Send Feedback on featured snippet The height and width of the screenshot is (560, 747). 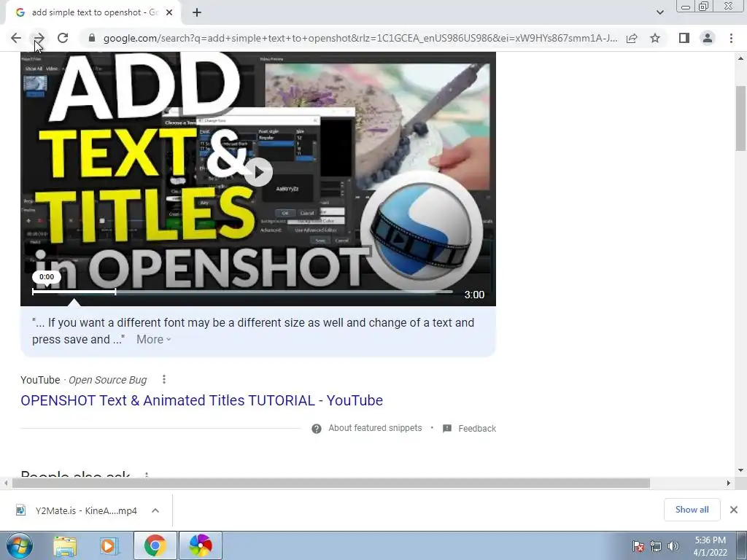tap(477, 429)
